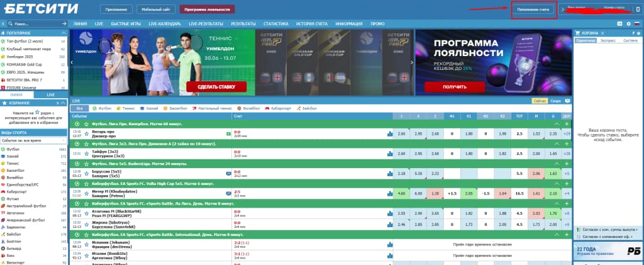Click the shopping cart icon in Корзина header

(577, 33)
